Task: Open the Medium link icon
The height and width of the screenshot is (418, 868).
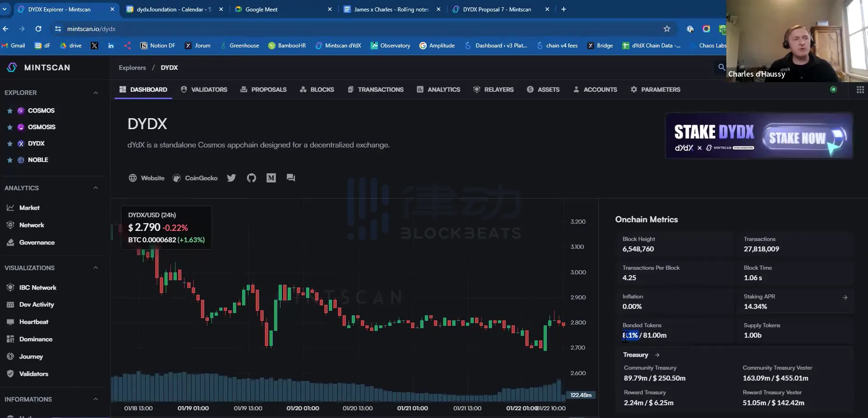Action: (x=271, y=178)
